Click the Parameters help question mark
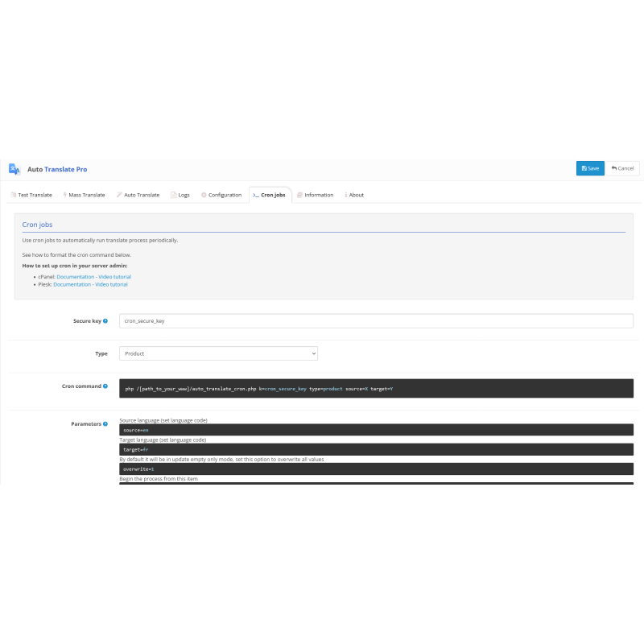Viewport: 644px width, 644px height. coord(105,423)
